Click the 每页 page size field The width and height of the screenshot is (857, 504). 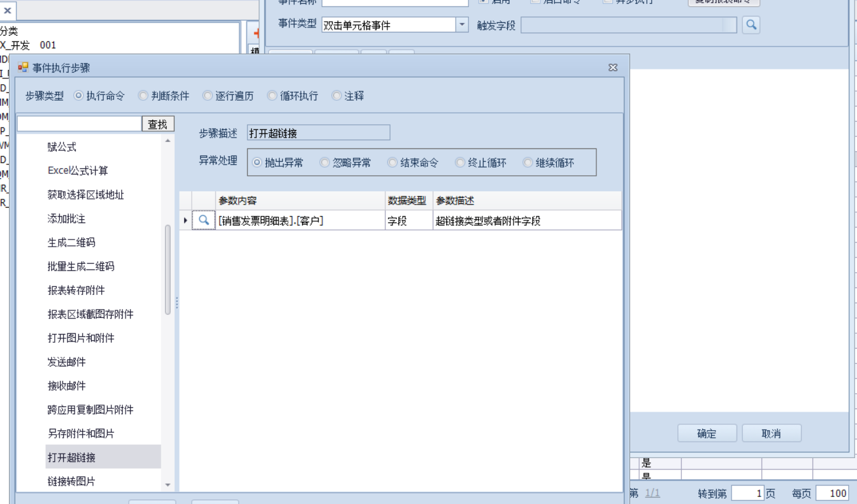click(831, 493)
